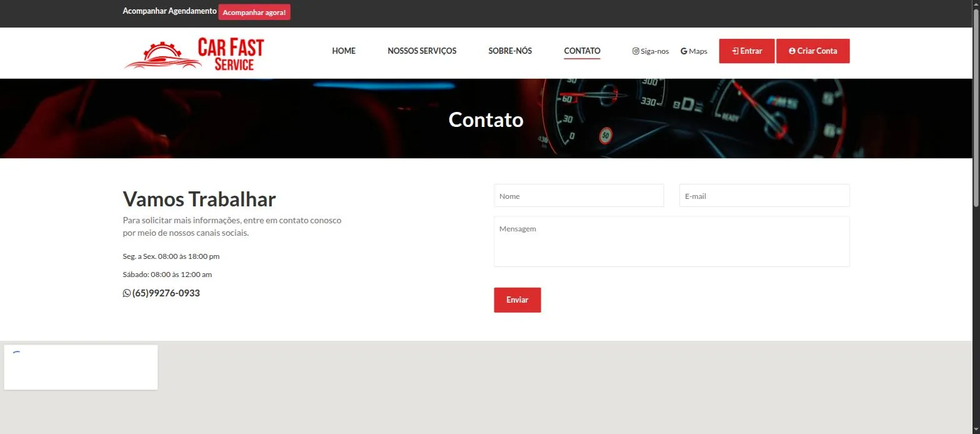Click the Entrar login button
980x434 pixels.
747,51
